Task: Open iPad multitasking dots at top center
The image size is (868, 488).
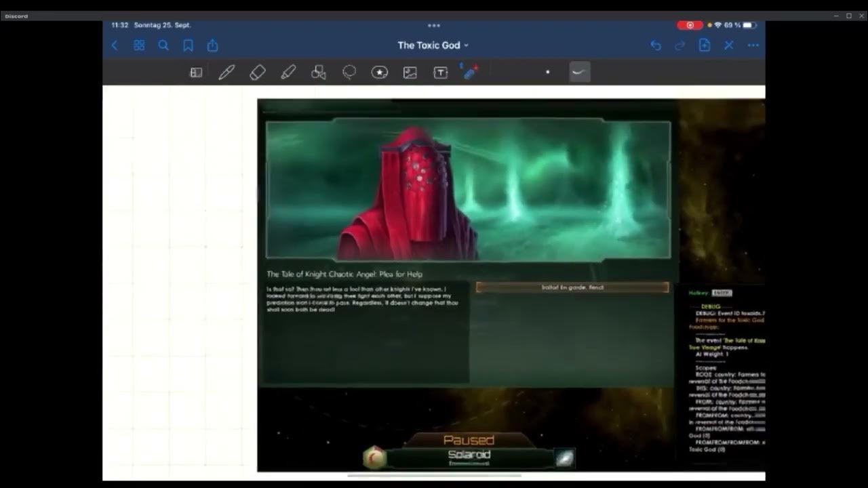Action: click(434, 26)
